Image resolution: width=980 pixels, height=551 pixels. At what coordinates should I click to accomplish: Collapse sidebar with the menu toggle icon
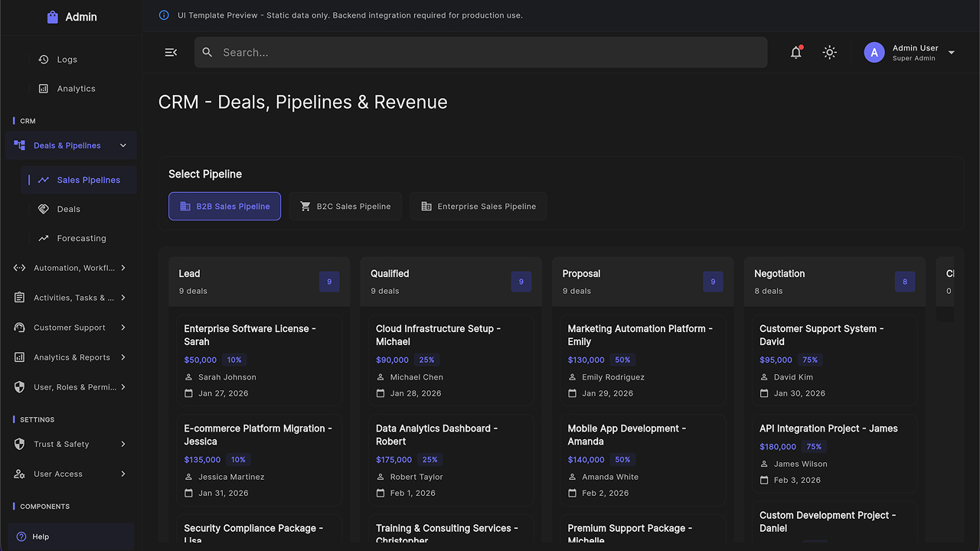(171, 52)
